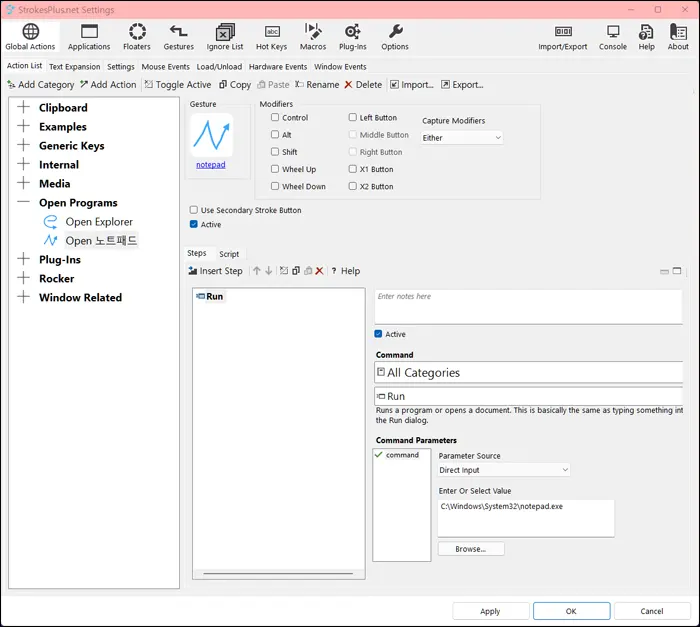The width and height of the screenshot is (700, 627).
Task: Open the Run command dropdown
Action: point(529,396)
